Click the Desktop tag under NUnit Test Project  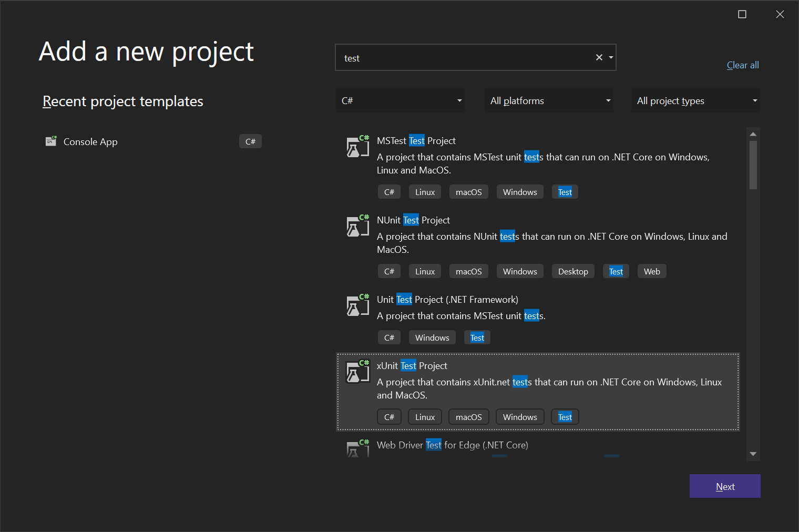[x=573, y=271]
